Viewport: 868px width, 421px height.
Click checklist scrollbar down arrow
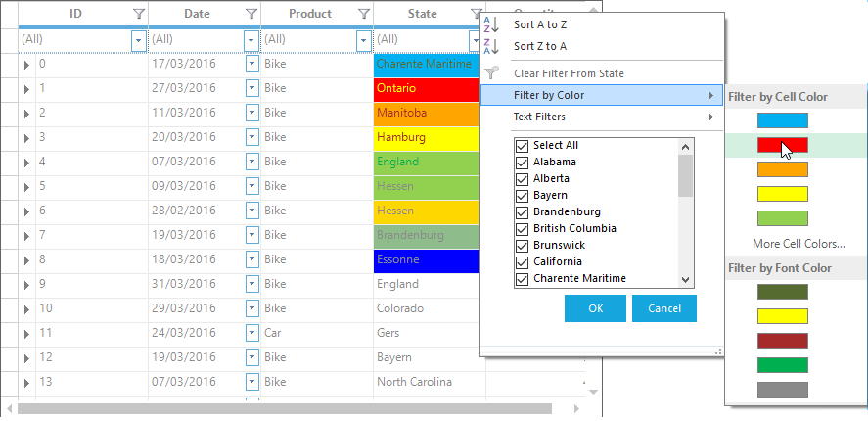(685, 280)
